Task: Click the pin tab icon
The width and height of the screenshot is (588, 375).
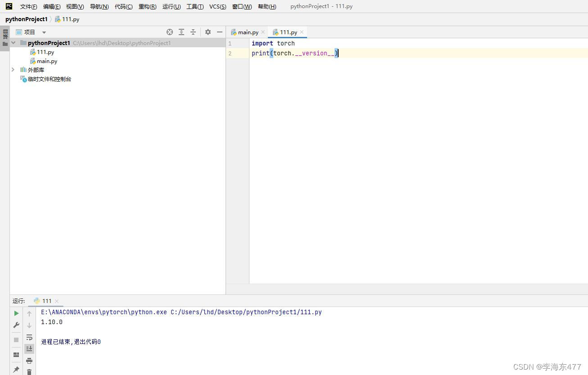Action: (16, 370)
